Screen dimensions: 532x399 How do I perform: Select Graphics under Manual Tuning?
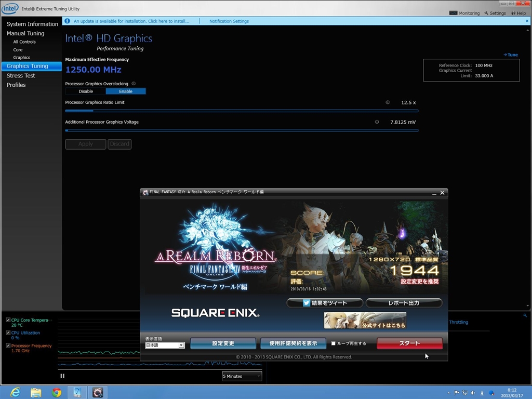point(22,57)
